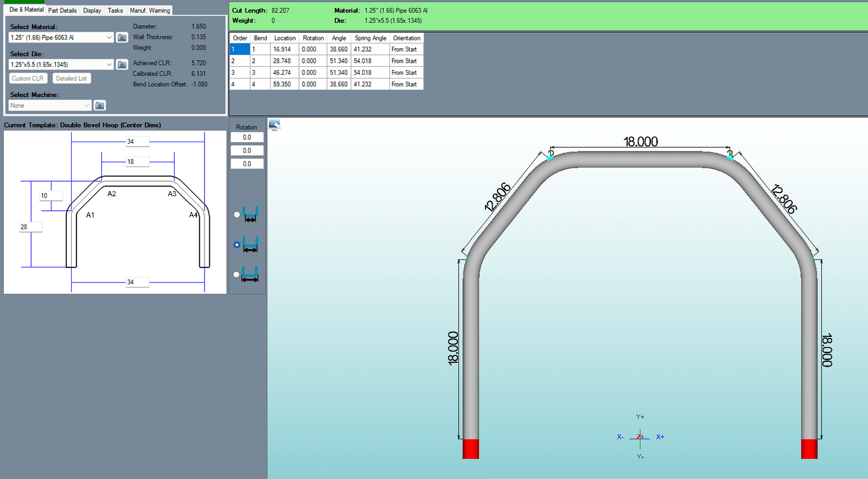Expand the Select Die dropdown
868x479 pixels.
[x=109, y=65]
